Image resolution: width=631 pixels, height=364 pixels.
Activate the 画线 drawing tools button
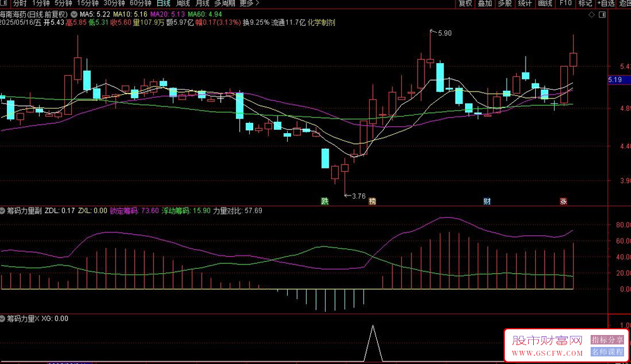pos(545,3)
